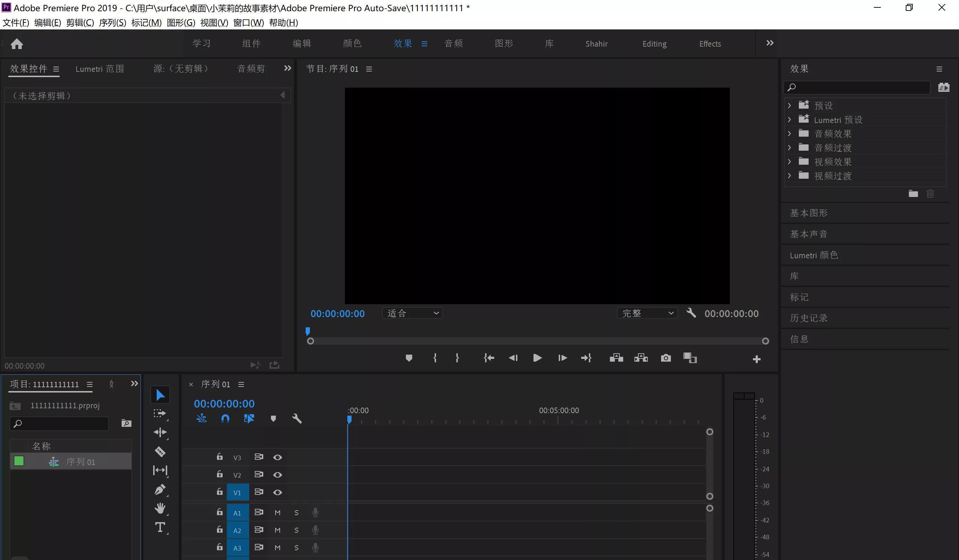Open timeline display settings wrench
This screenshot has width=959, height=560.
(297, 419)
